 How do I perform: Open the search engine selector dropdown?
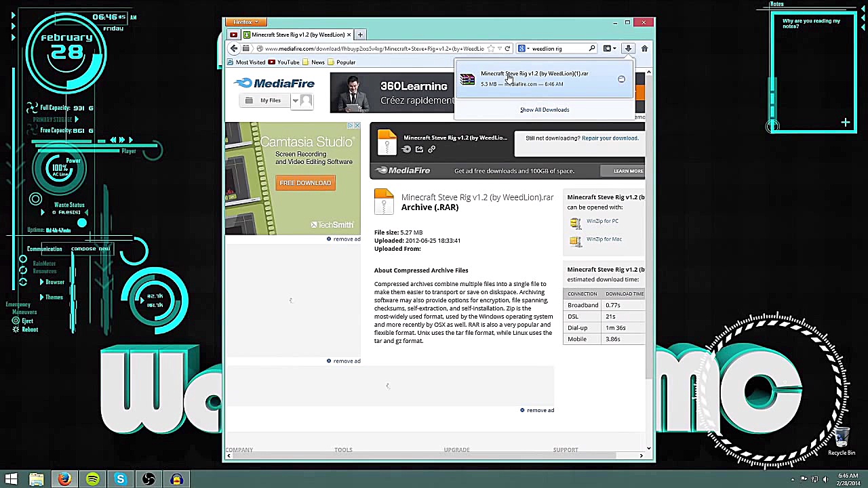tap(523, 49)
